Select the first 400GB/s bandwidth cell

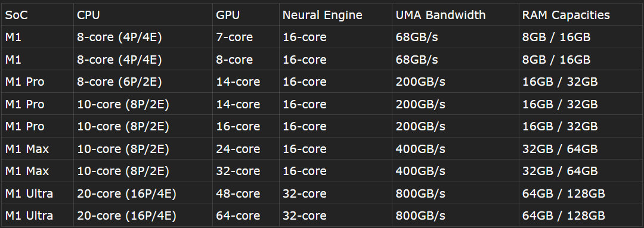click(x=420, y=149)
